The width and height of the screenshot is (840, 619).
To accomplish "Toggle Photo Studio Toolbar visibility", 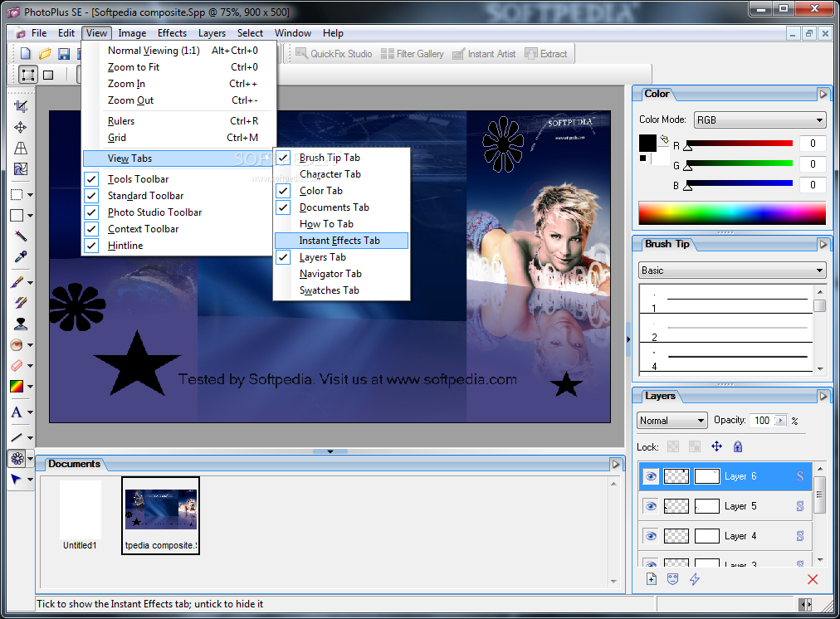I will (178, 212).
